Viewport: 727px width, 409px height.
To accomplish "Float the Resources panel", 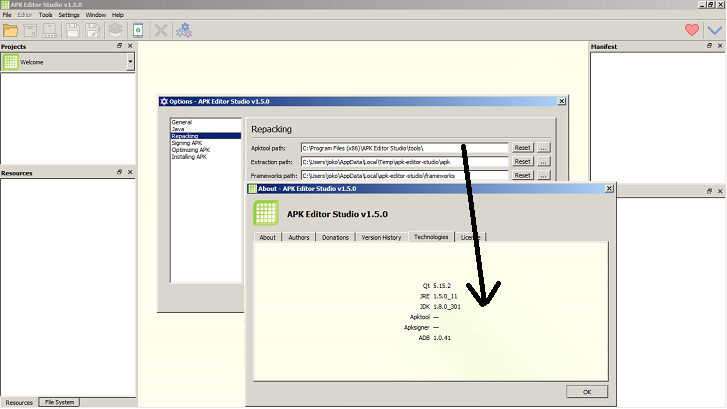I will (119, 172).
